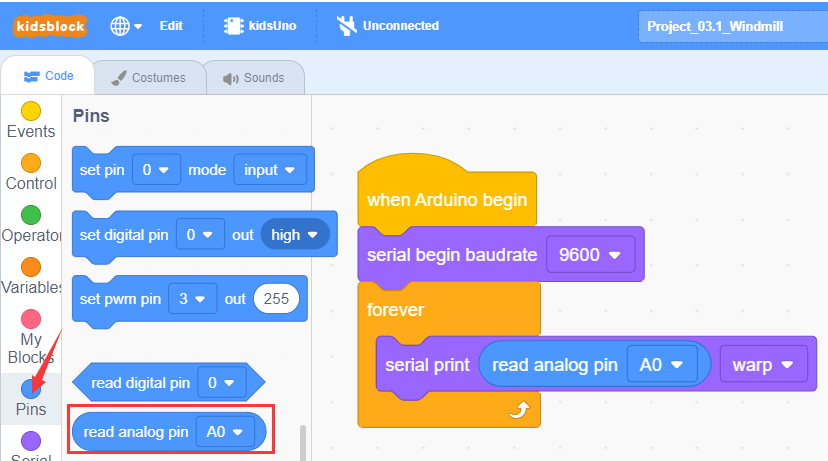The image size is (828, 461).
Task: Click the kidsblock logo
Action: 50,25
